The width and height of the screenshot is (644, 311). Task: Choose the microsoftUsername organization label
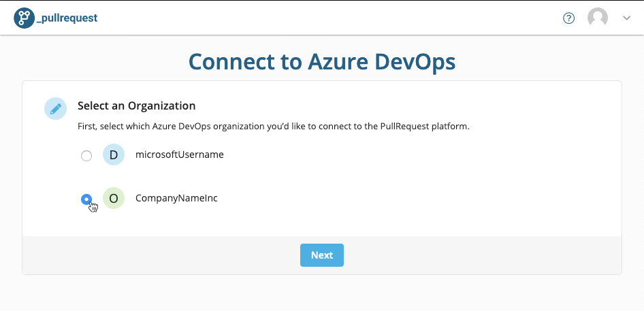180,155
